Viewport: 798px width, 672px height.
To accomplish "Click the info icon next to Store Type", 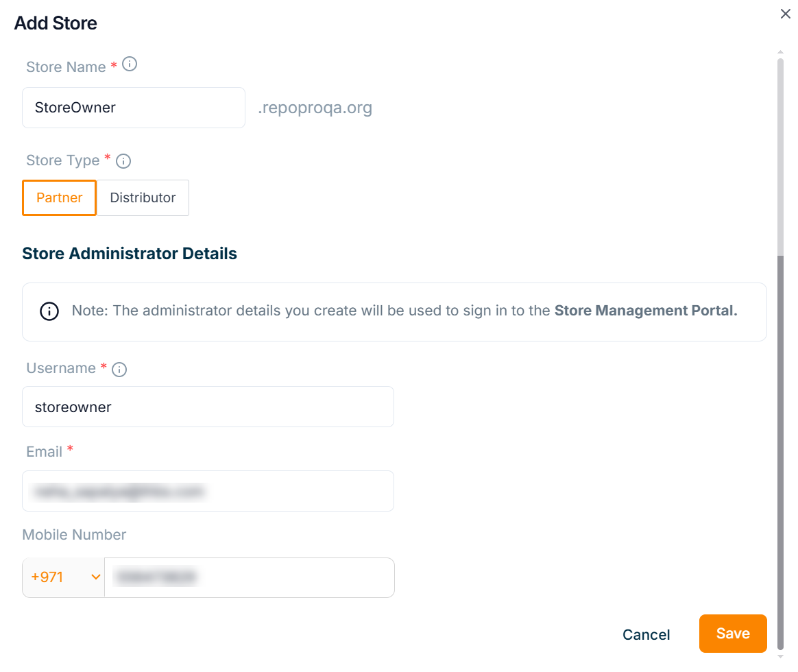I will [123, 161].
